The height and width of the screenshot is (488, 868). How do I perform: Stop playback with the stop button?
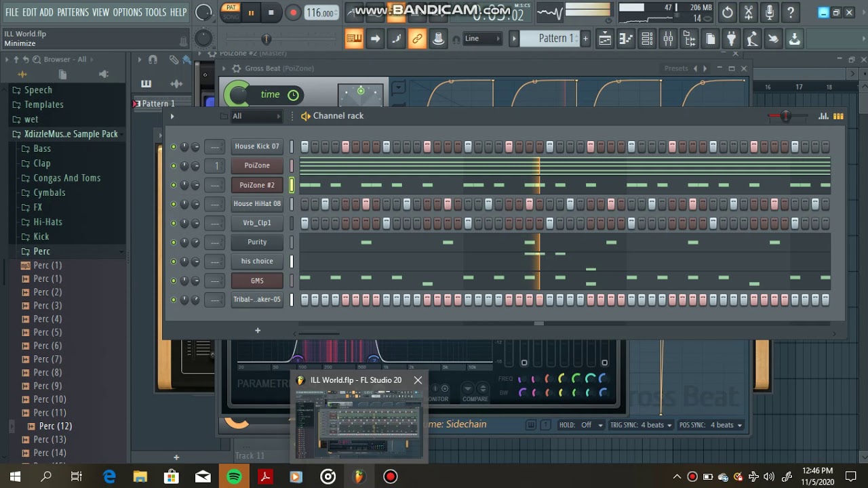tap(271, 12)
